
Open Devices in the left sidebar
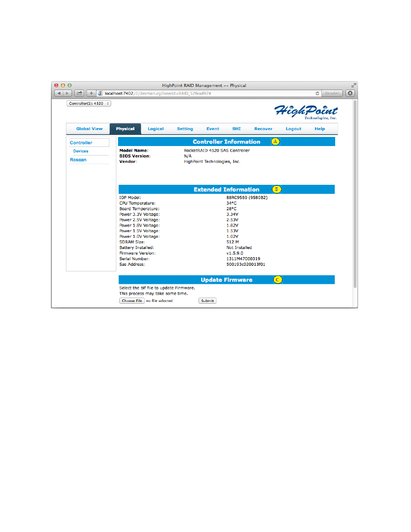coord(81,151)
